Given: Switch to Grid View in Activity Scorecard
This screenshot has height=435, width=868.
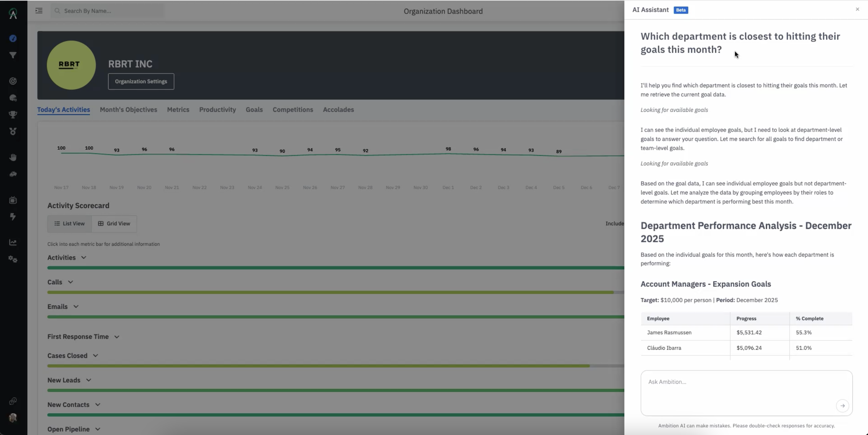Looking at the screenshot, I should click(114, 223).
